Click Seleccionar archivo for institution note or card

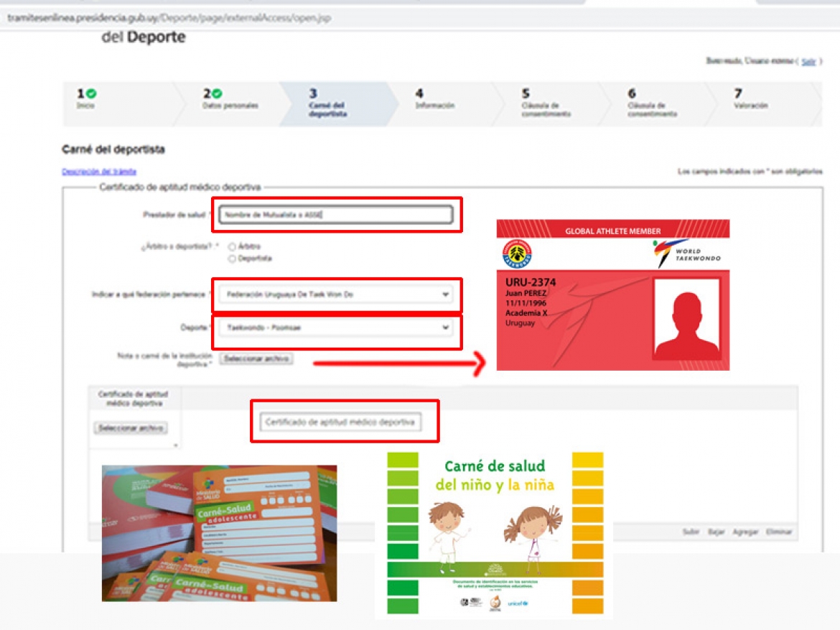(256, 358)
